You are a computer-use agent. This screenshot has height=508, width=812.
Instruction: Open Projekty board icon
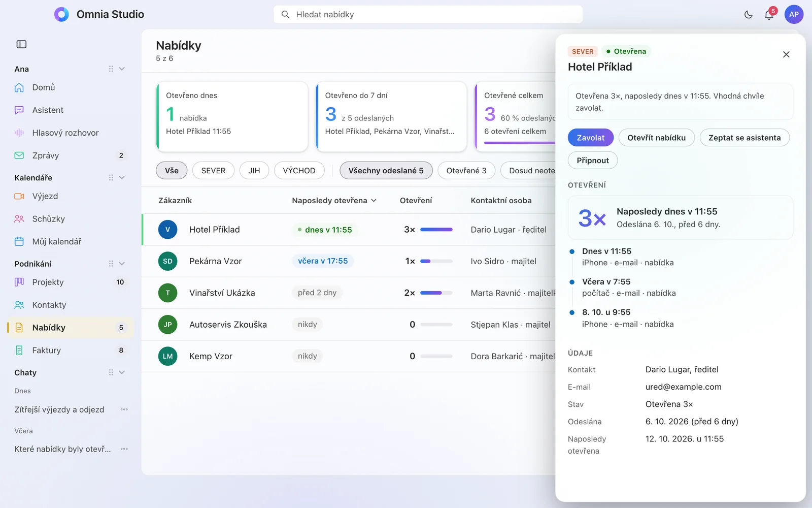(19, 282)
